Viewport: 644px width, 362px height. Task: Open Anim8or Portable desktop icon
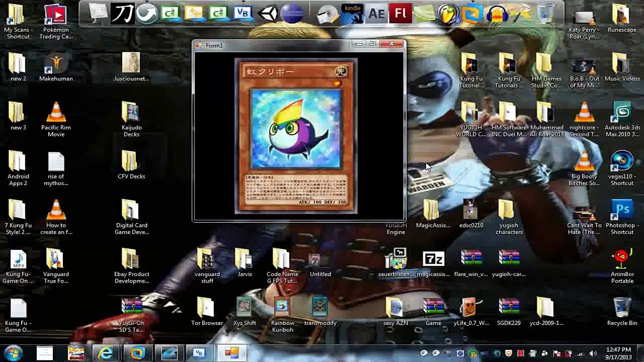coord(622,266)
